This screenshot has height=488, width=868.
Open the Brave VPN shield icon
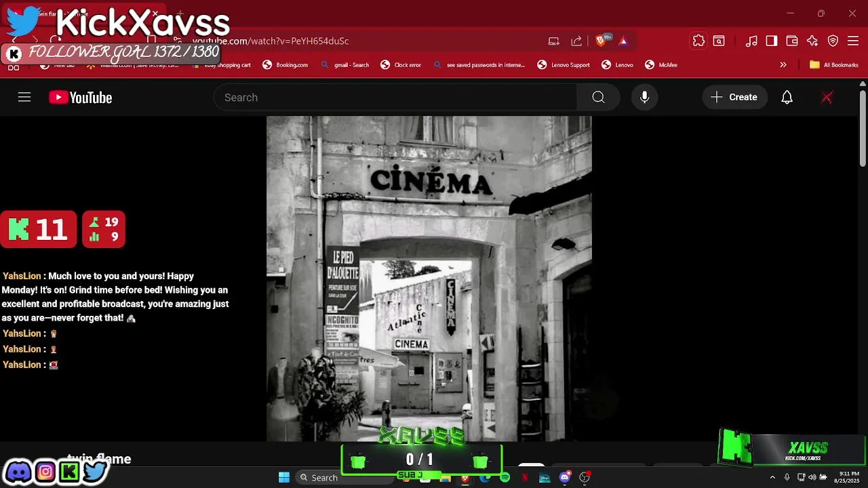833,41
